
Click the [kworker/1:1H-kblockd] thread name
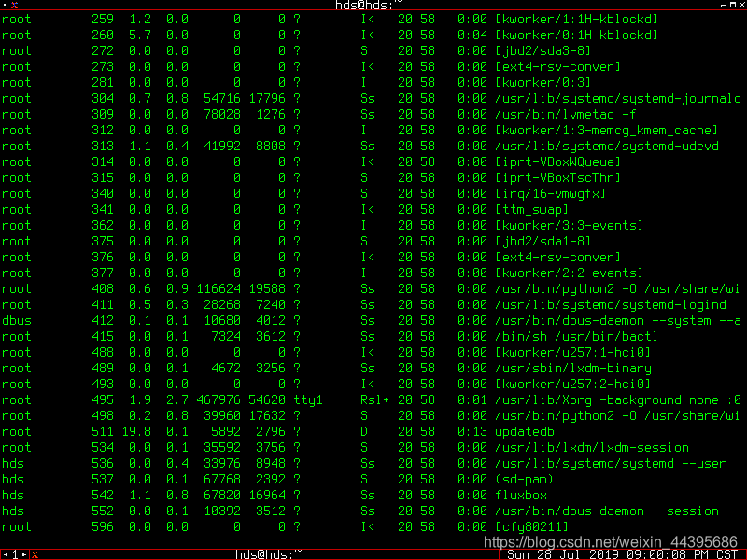point(576,19)
